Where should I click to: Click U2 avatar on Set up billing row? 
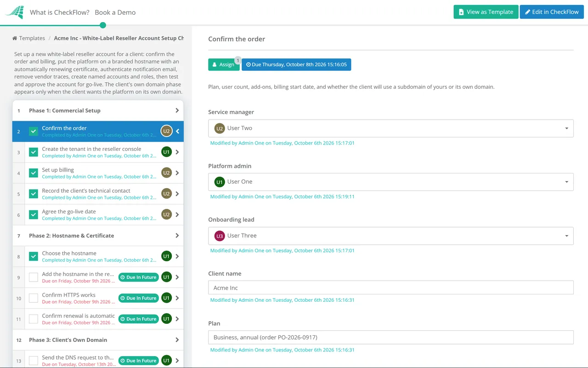(x=166, y=173)
